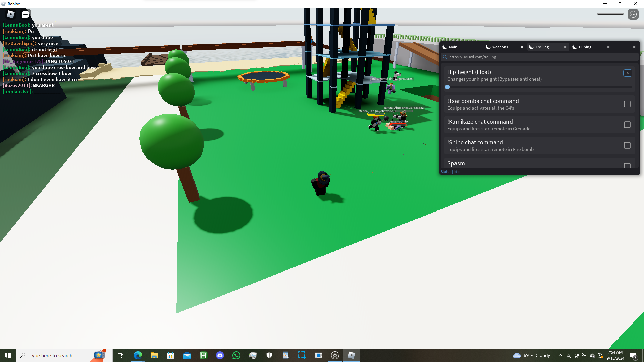Screen dimensions: 644x362
Task: Close the Duping tab
Action: pos(608,47)
